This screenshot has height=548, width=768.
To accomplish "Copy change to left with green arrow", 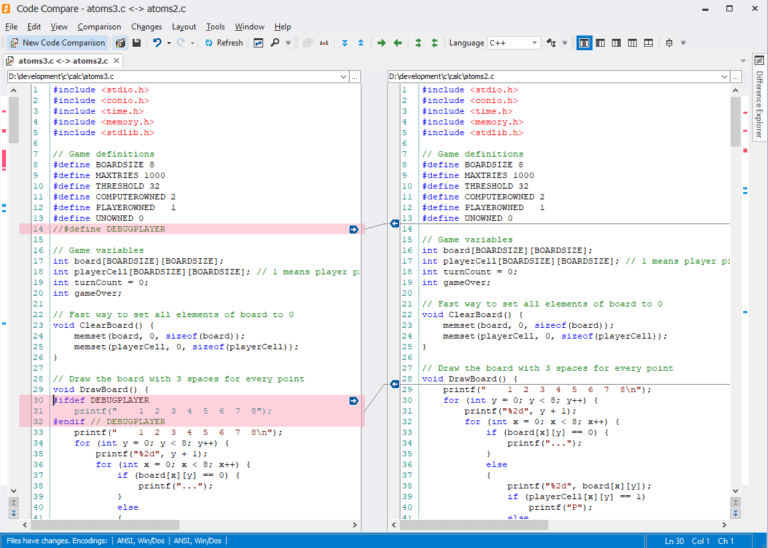I will point(398,43).
